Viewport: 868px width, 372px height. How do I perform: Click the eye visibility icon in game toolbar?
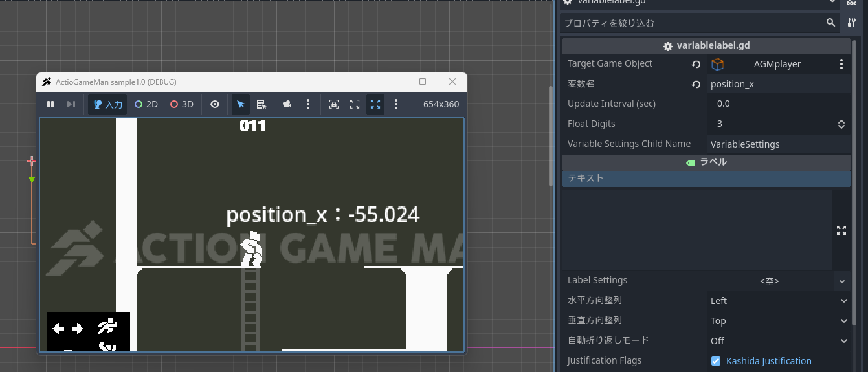point(215,104)
